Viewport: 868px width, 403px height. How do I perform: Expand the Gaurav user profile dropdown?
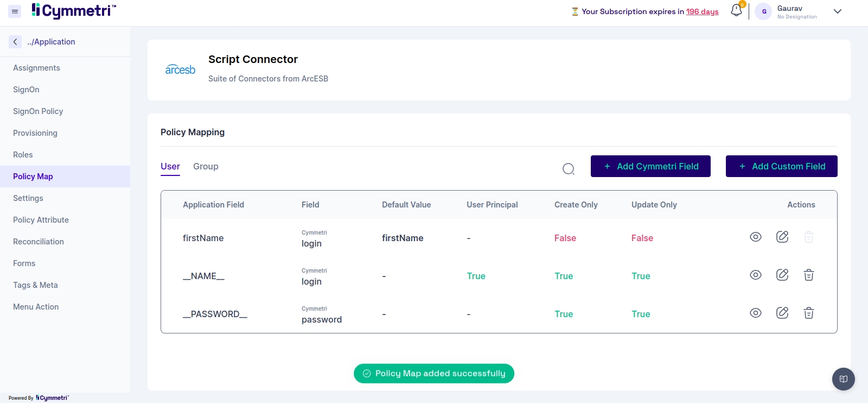point(837,11)
